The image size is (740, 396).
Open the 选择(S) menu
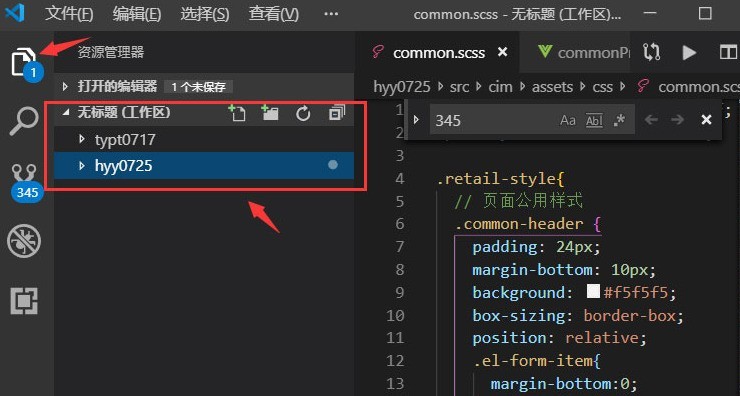(x=205, y=14)
